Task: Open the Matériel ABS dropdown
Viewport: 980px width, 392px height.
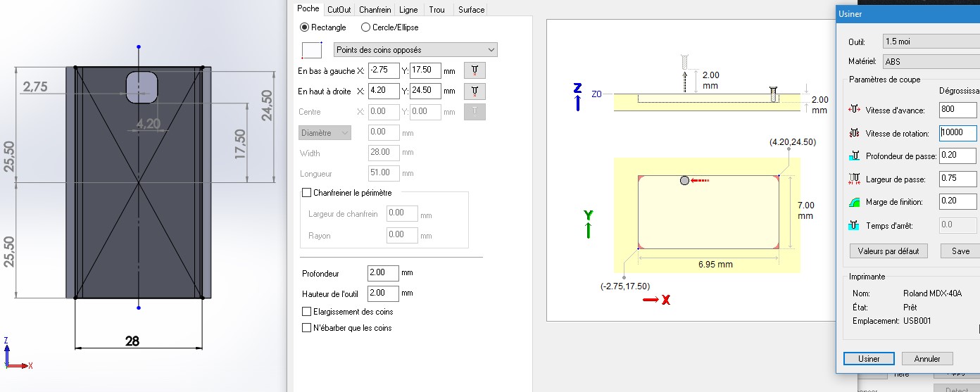Action: click(x=929, y=62)
